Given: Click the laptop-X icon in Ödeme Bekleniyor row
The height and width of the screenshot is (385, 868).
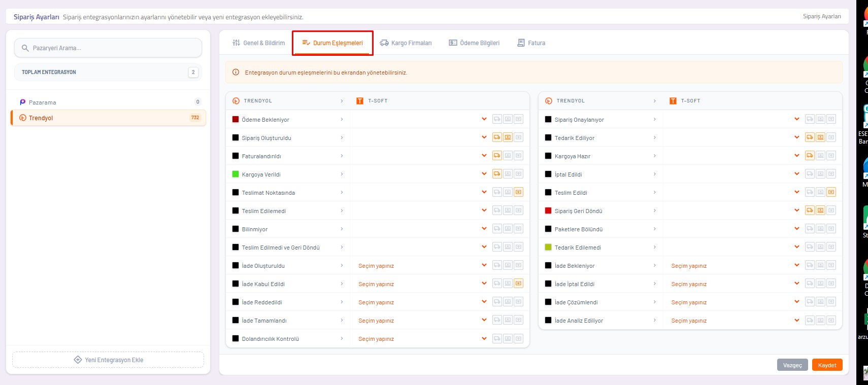Looking at the screenshot, I should coord(508,119).
